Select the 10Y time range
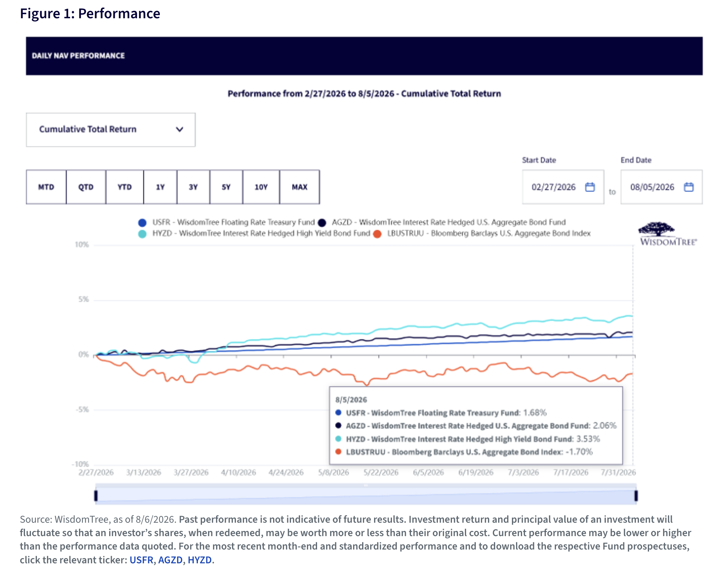This screenshot has height=573, width=728. pyautogui.click(x=261, y=187)
